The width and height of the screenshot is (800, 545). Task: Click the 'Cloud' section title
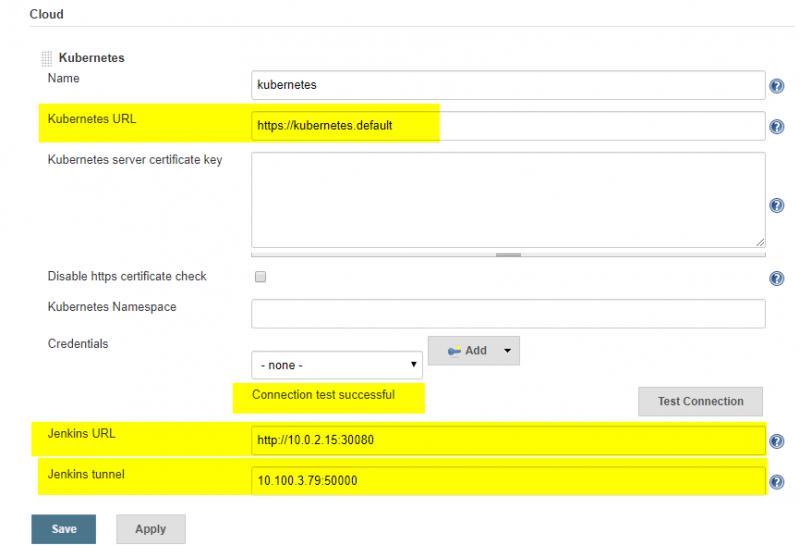tap(46, 14)
